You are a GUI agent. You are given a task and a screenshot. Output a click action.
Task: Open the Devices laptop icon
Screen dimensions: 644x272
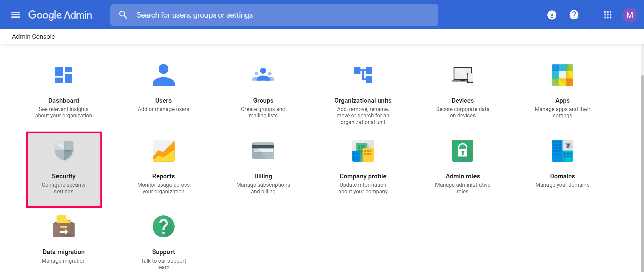pyautogui.click(x=463, y=75)
